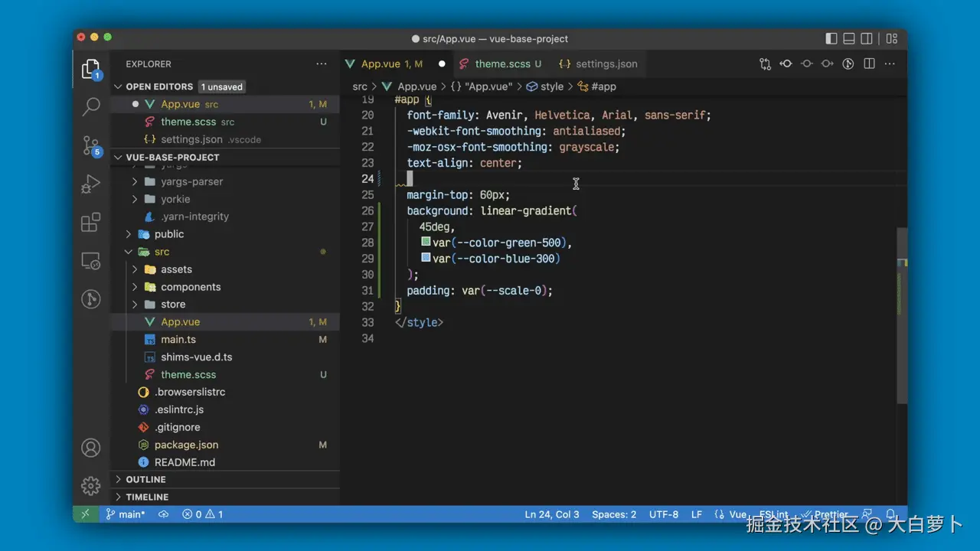Open color picker for --color-blue-300 swatch

coord(426,258)
